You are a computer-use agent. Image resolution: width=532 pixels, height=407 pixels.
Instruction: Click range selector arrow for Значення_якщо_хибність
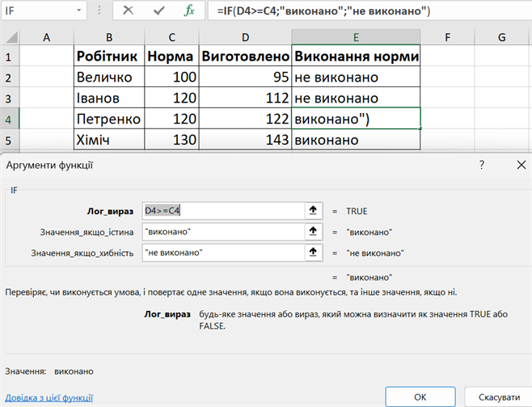click(x=312, y=253)
